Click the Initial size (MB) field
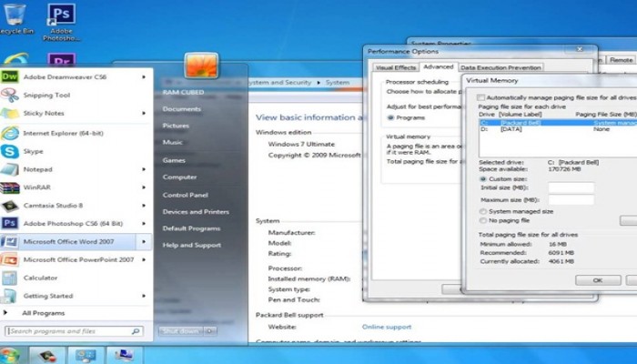The image size is (637, 364). [571, 187]
